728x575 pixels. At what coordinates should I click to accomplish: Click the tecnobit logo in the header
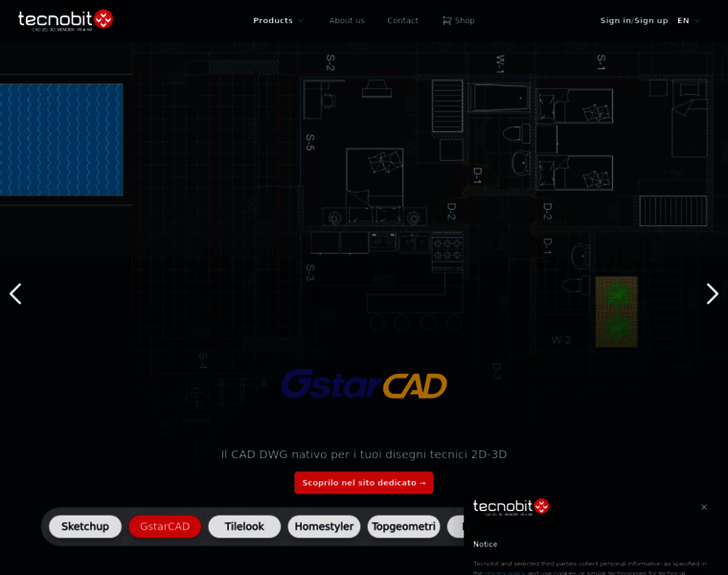coord(65,20)
